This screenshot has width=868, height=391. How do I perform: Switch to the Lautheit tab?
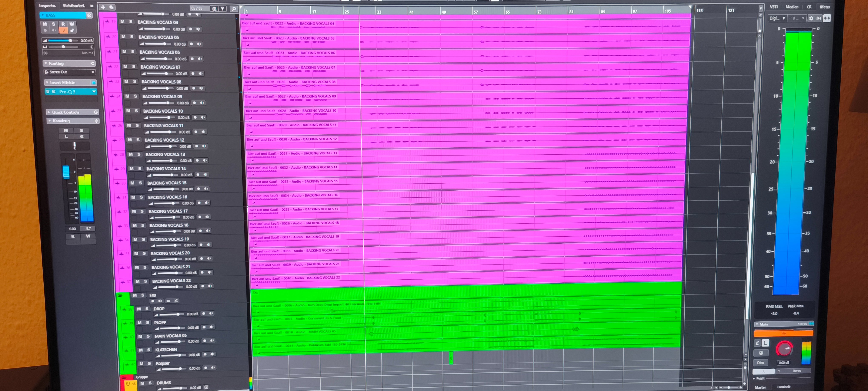(784, 387)
